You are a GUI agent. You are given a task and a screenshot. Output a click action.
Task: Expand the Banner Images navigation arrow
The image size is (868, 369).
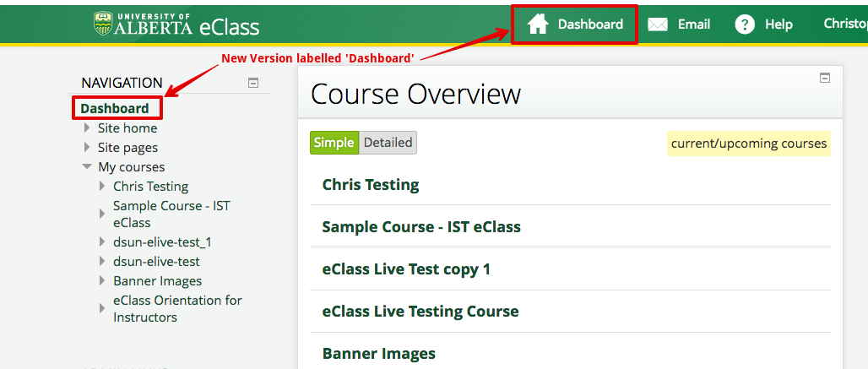(102, 281)
